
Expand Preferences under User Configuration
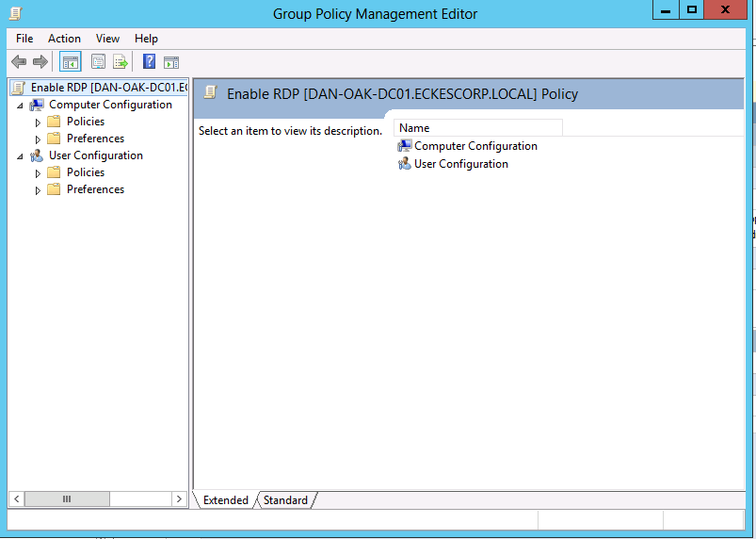38,190
